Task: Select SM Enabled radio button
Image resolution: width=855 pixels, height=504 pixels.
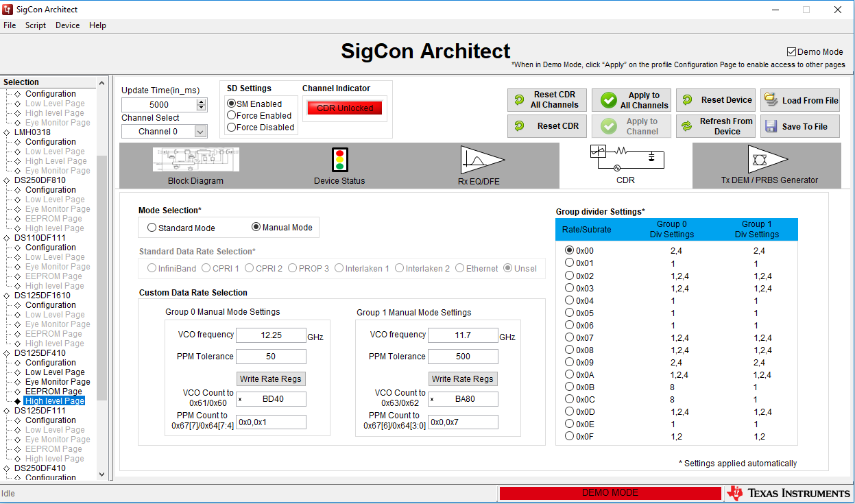Action: click(232, 104)
